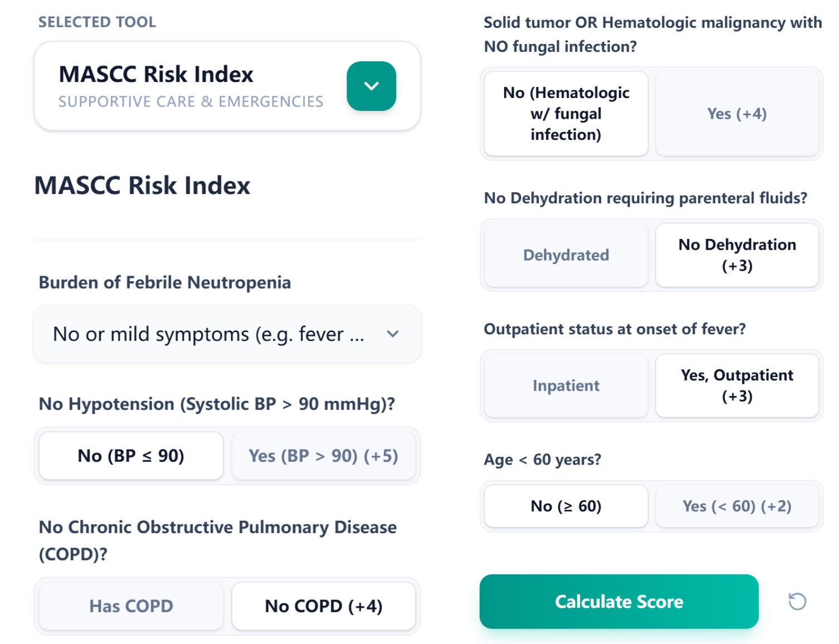Click the SUPPORTIVE CARE & EMERGENCIES category label

[191, 101]
